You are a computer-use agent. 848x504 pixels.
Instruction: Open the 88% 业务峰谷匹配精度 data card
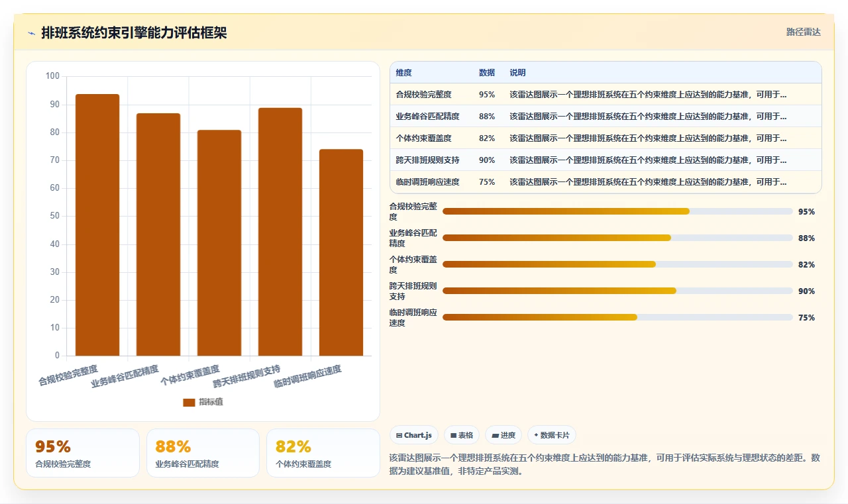203,453
